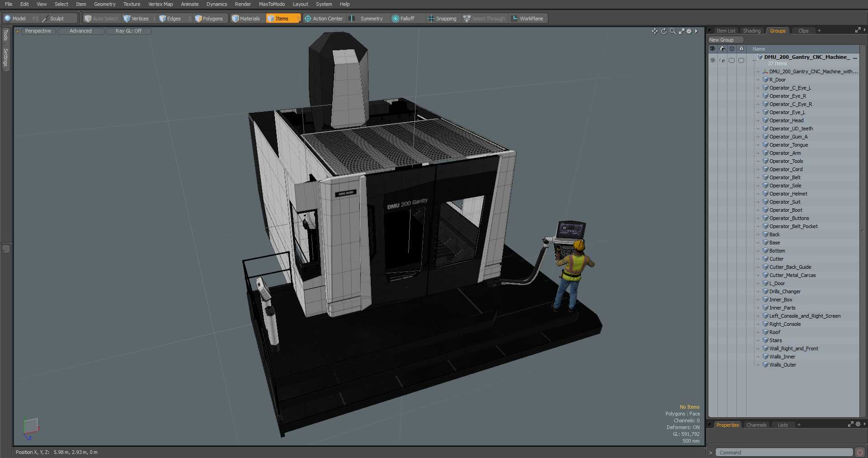Viewport: 868px width, 458px height.
Task: Open the Properties panel settings gear
Action: pos(858,425)
